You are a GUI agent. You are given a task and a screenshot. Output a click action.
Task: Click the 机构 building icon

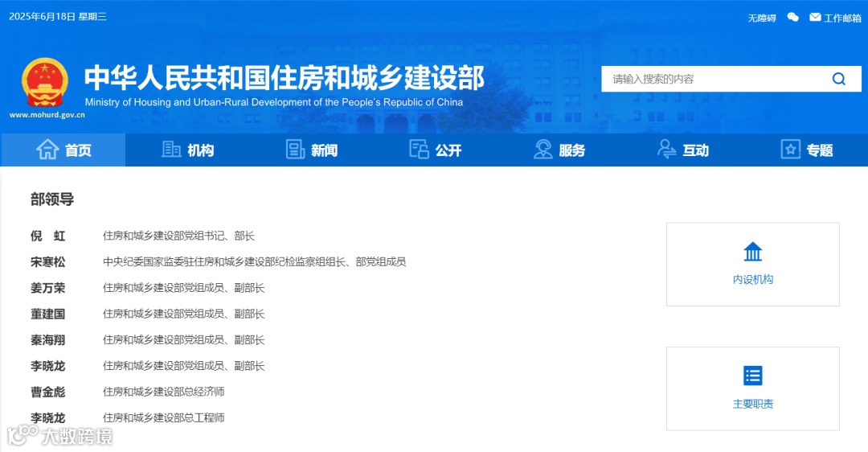tap(171, 150)
